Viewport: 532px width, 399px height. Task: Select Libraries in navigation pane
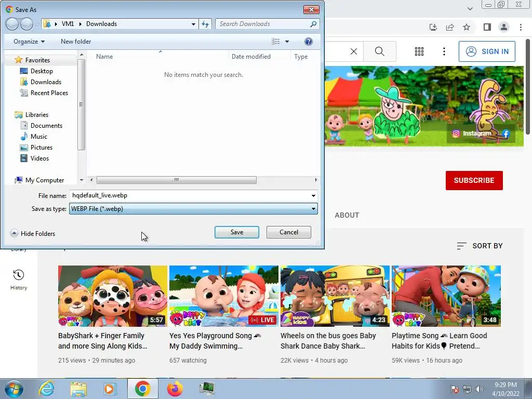pos(36,115)
